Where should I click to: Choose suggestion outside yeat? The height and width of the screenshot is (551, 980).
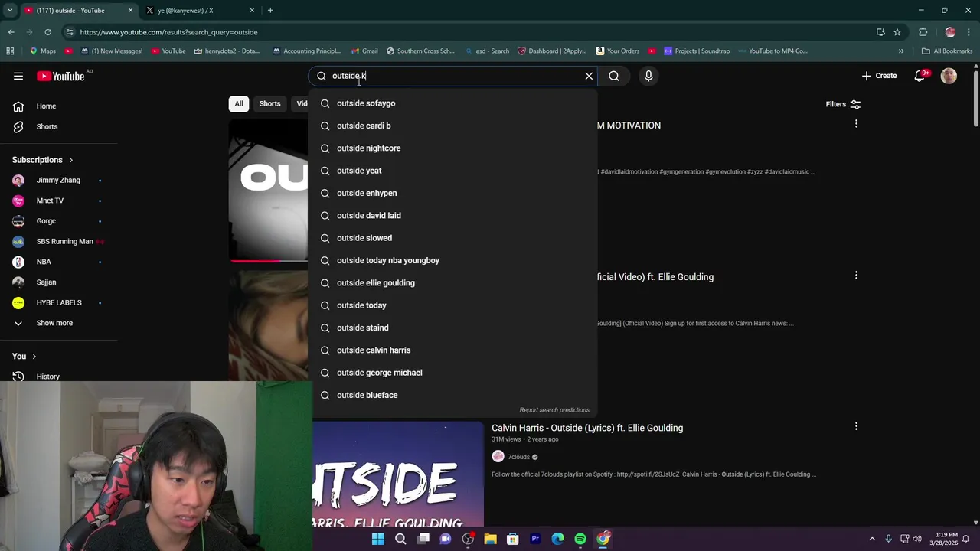click(x=452, y=171)
